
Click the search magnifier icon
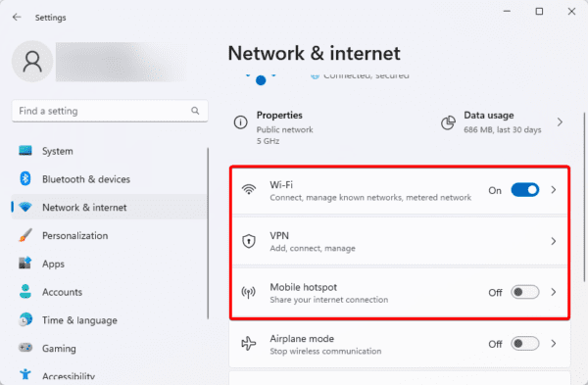point(195,111)
